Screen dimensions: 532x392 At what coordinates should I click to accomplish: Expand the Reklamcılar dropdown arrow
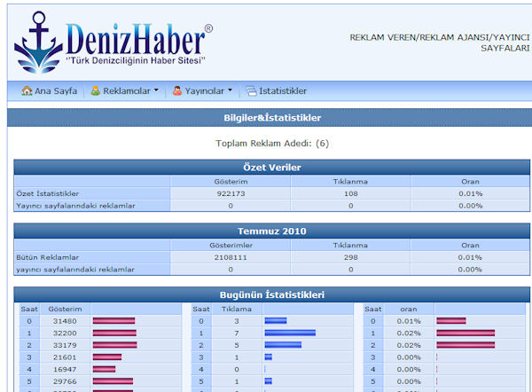(156, 90)
